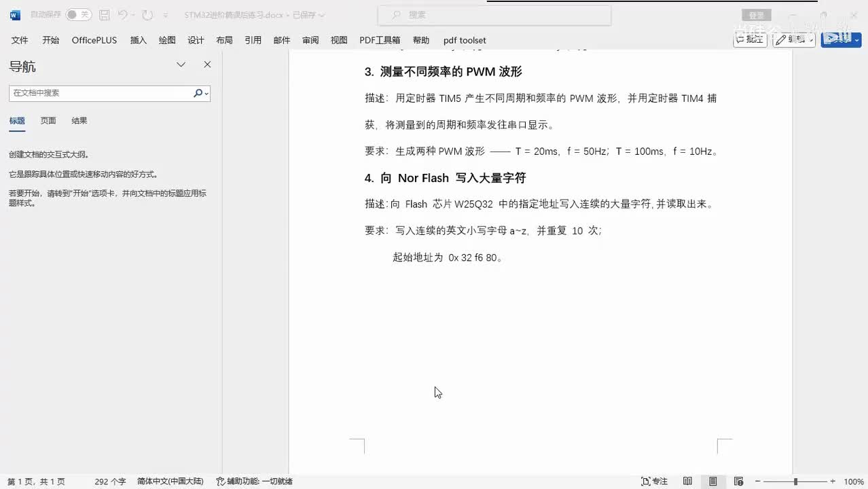Image resolution: width=868 pixels, height=489 pixels.
Task: Close the 导航 navigation pane
Action: 207,65
